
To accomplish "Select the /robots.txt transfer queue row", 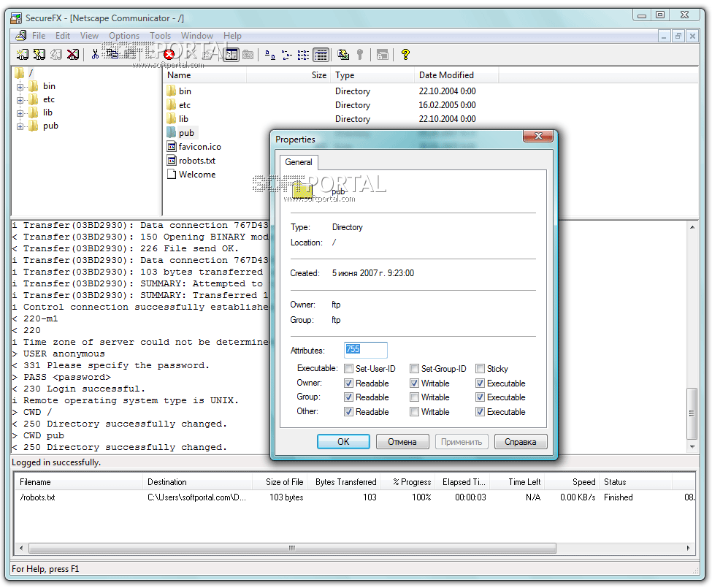I will coord(355,497).
